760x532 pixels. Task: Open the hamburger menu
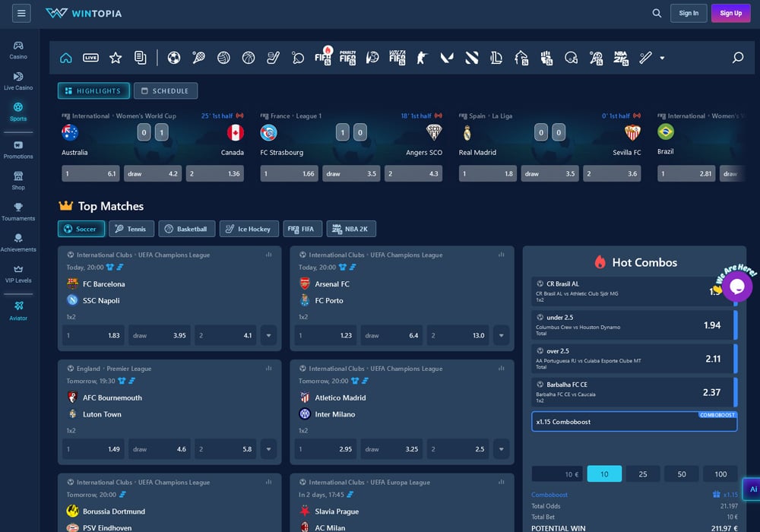point(21,13)
